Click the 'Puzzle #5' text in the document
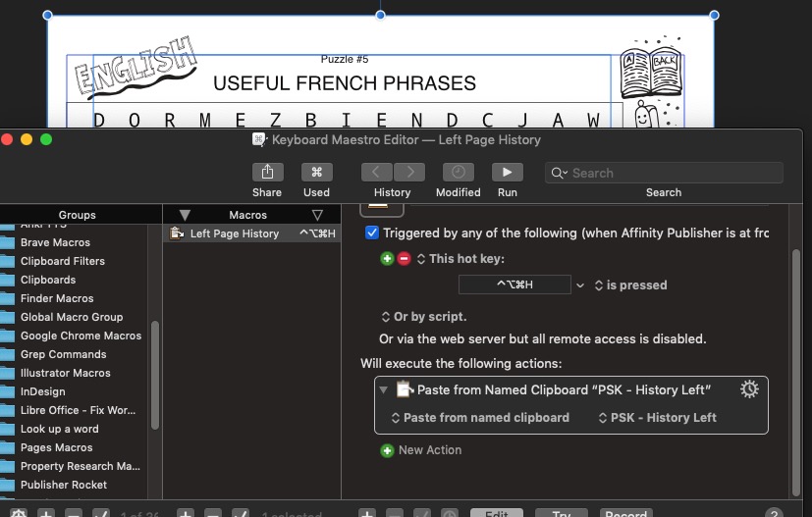 coord(345,59)
